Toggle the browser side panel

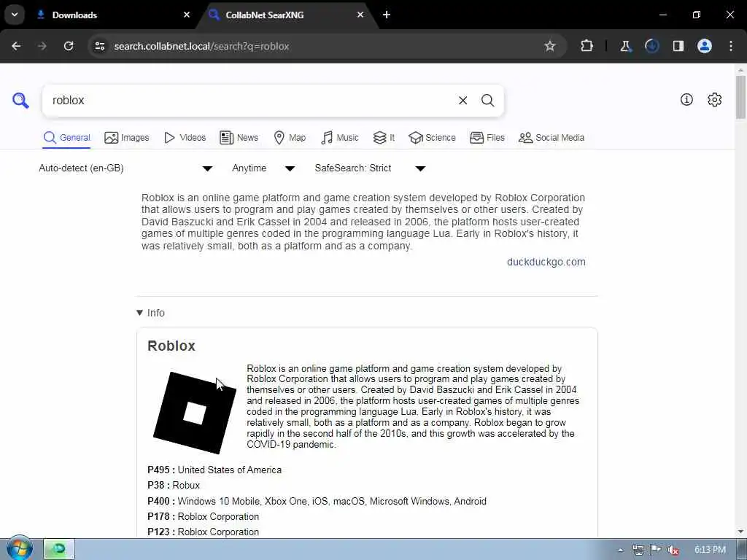tap(678, 46)
